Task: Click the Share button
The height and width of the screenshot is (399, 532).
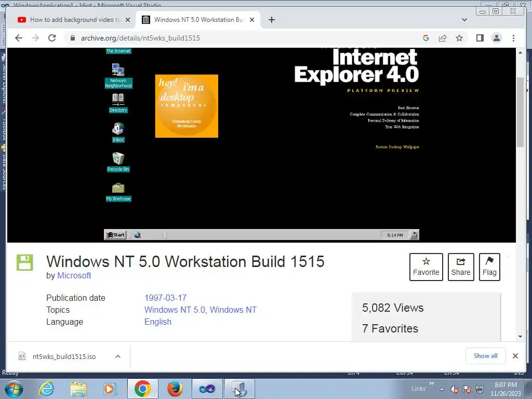Action: pos(461,267)
